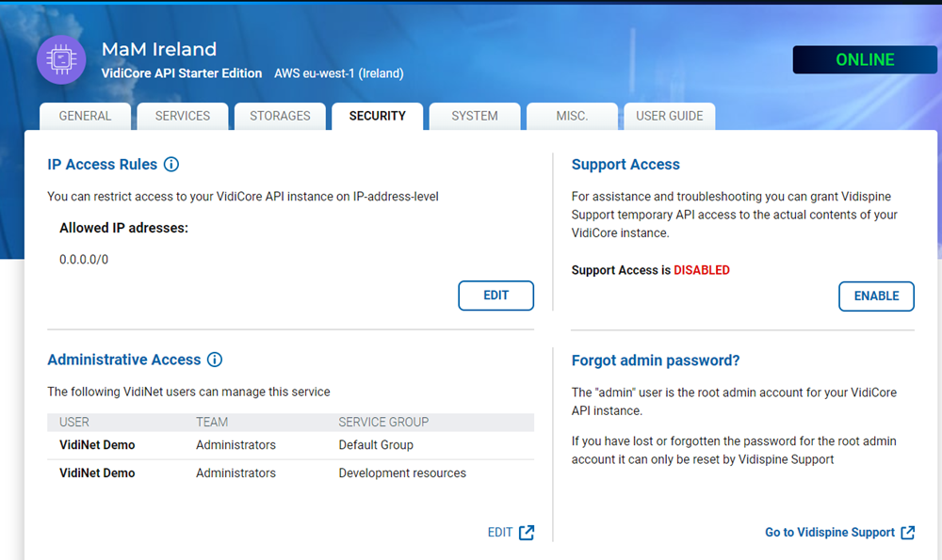The image size is (942, 560).
Task: Switch to the Services tab
Action: (x=183, y=116)
